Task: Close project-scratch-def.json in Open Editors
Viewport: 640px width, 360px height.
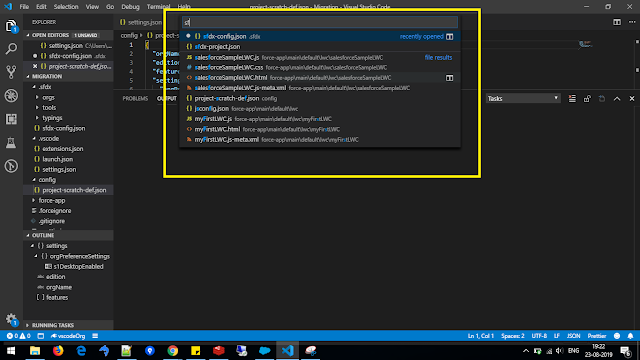Action: point(35,66)
